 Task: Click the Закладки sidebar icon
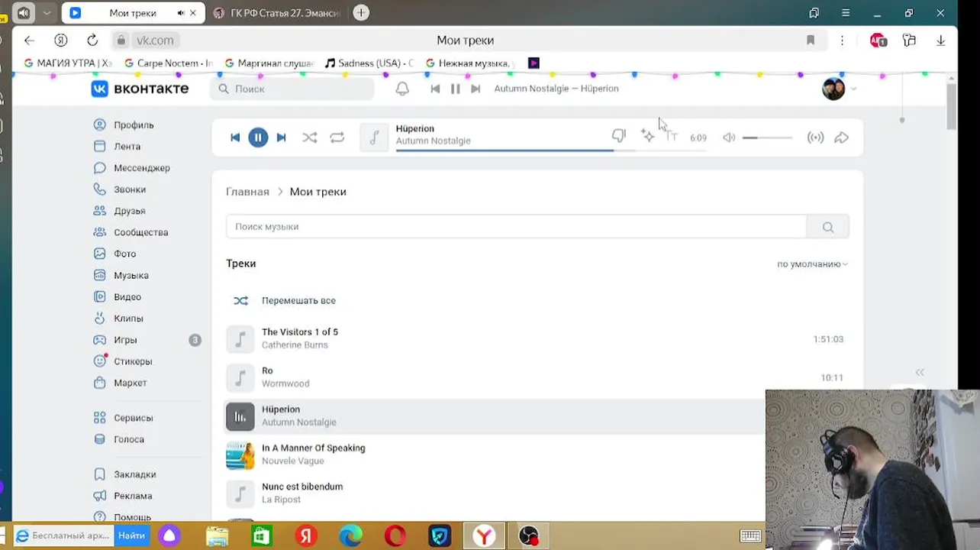click(x=99, y=474)
